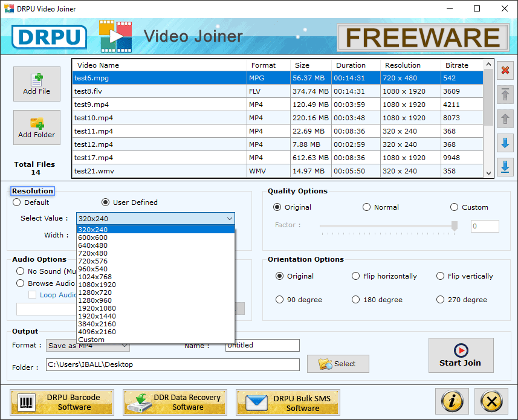Screen dimensions: 518x420
Task: Toggle the Loop Audio checkbox
Action: tap(33, 294)
